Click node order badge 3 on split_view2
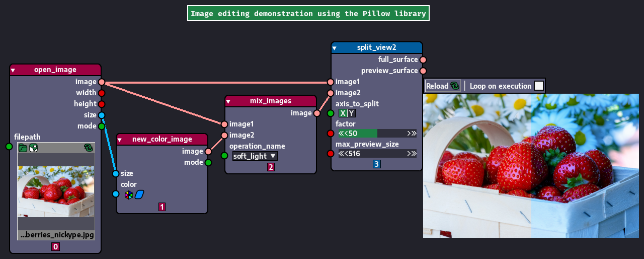The image size is (644, 259). [377, 164]
